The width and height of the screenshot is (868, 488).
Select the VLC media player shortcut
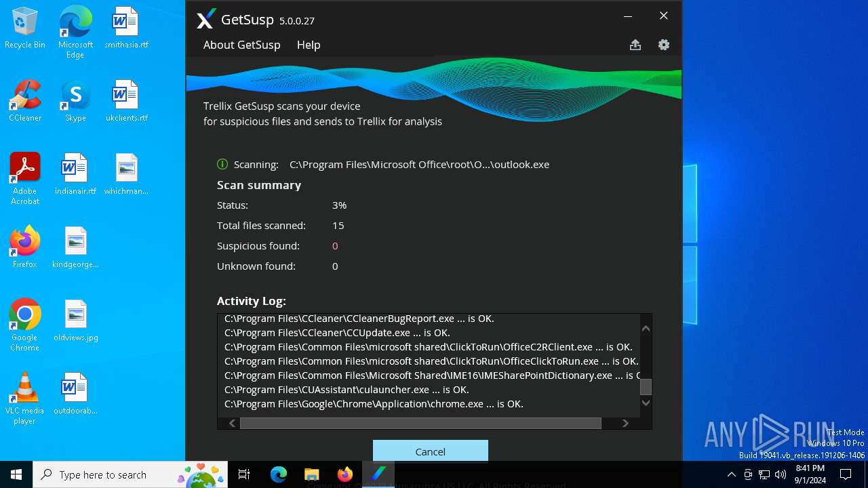[x=25, y=399]
